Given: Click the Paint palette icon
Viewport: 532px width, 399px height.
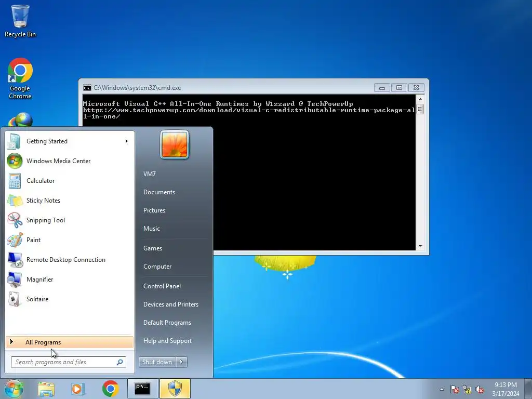Looking at the screenshot, I should click(x=15, y=240).
